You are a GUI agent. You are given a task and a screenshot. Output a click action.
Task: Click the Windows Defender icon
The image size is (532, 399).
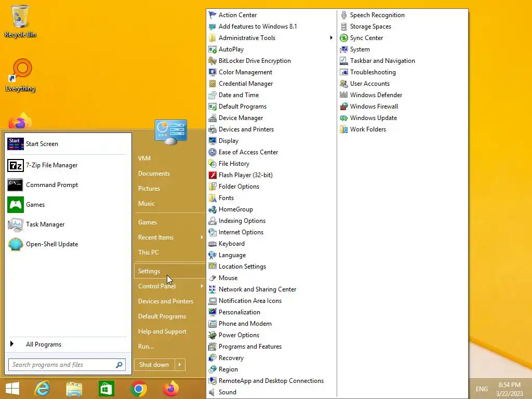pyautogui.click(x=344, y=95)
